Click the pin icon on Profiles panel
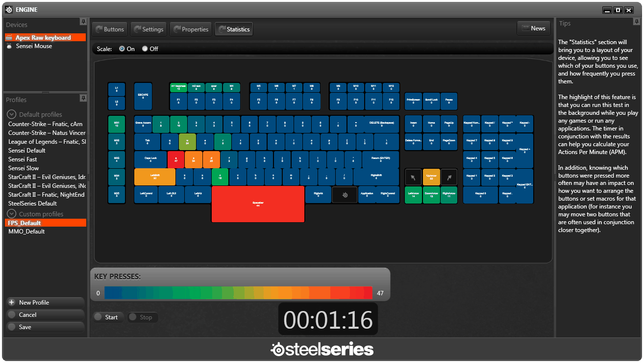The width and height of the screenshot is (644, 363). pos(83,98)
